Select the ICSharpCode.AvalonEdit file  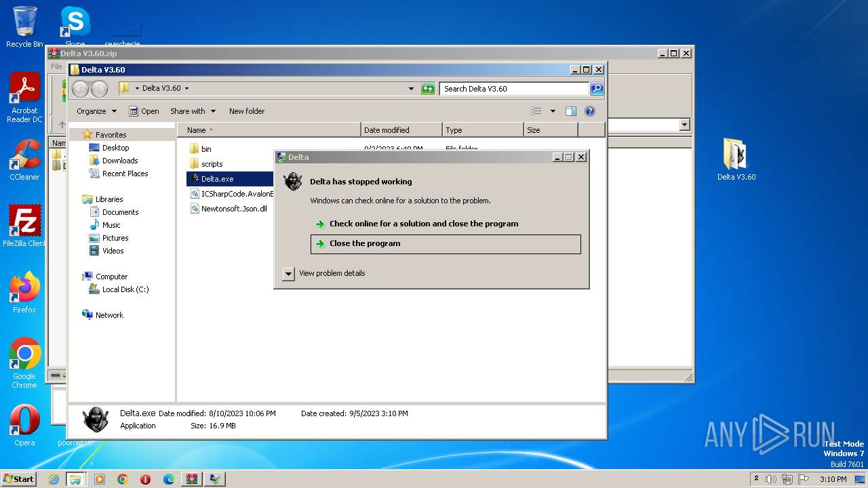coord(231,194)
